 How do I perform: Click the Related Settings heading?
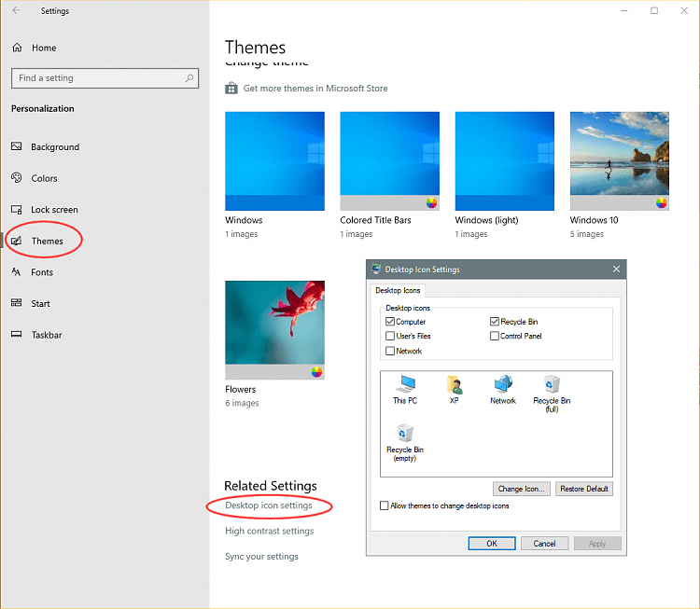(x=271, y=485)
